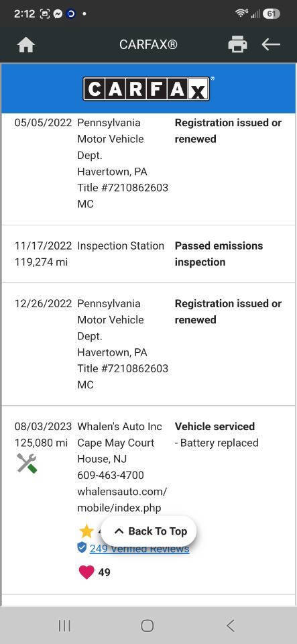Tap the gold star rating icon
The width and height of the screenshot is (297, 644).
coord(86,531)
